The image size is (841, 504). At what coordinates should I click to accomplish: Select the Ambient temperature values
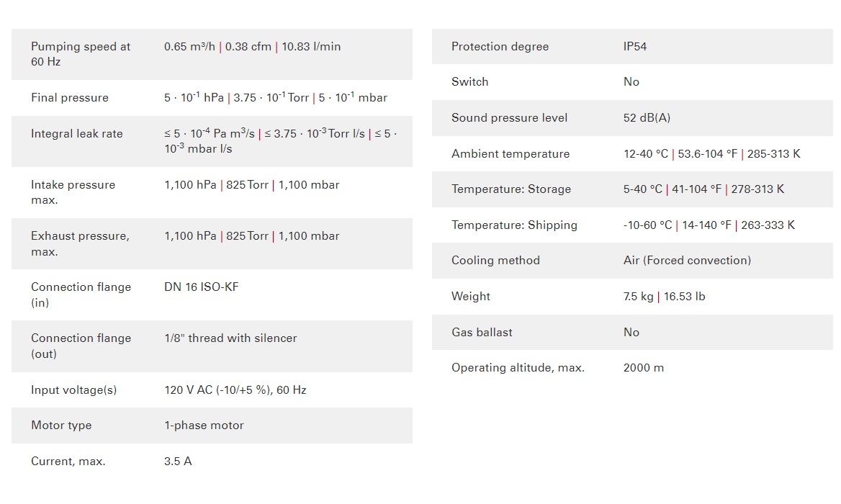711,154
